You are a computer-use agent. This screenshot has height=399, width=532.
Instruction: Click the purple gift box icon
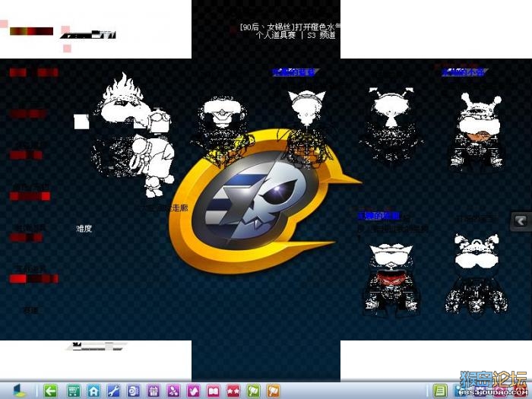click(154, 391)
